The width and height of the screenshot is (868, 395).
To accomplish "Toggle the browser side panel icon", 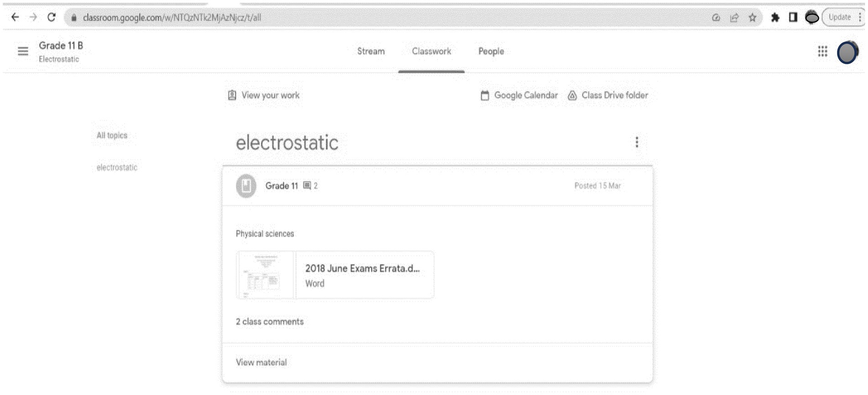I will point(793,17).
